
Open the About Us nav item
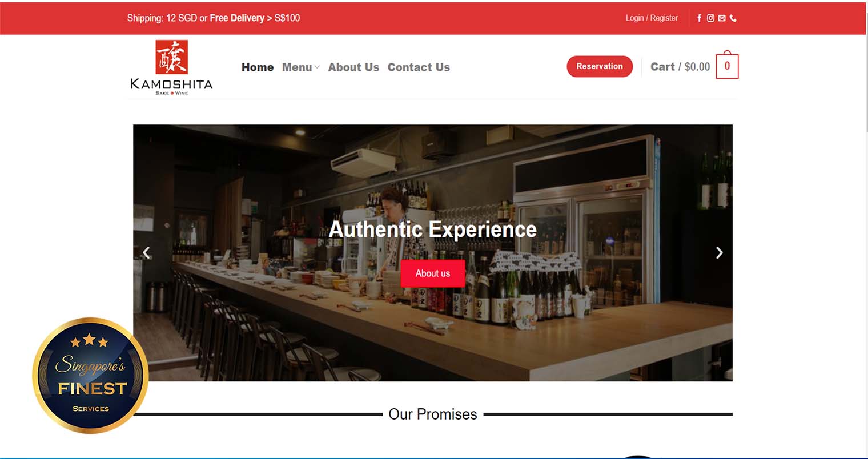point(353,67)
